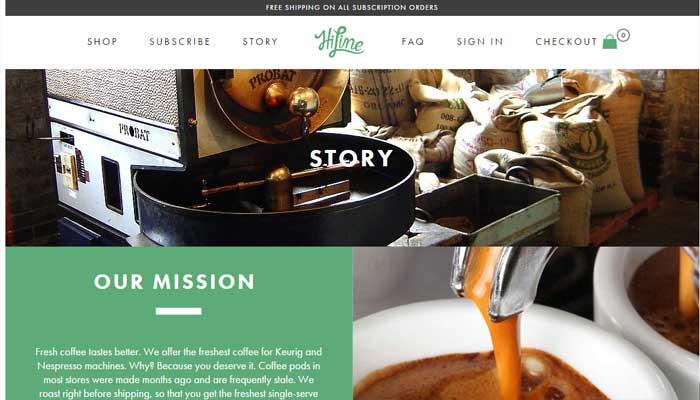
Task: Click the free shipping announcement banner
Action: [x=352, y=8]
